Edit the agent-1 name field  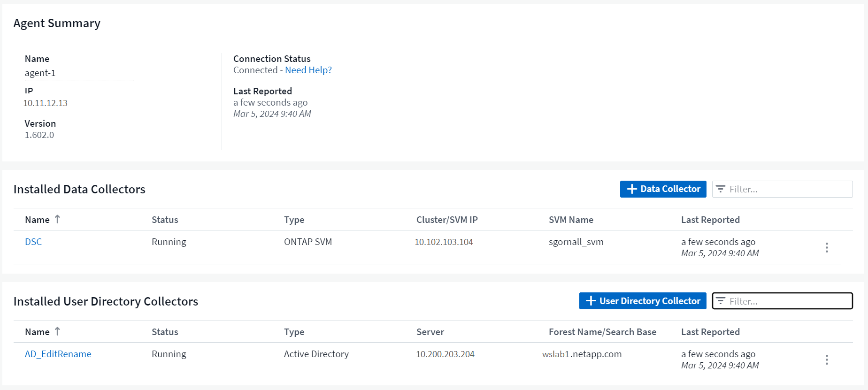78,73
